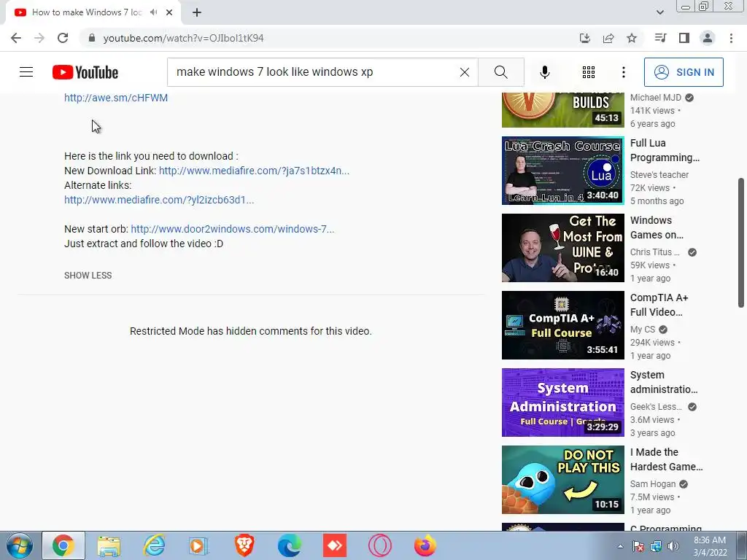The width and height of the screenshot is (747, 560).
Task: Open the New Download Link mediafire URL
Action: click(x=254, y=171)
